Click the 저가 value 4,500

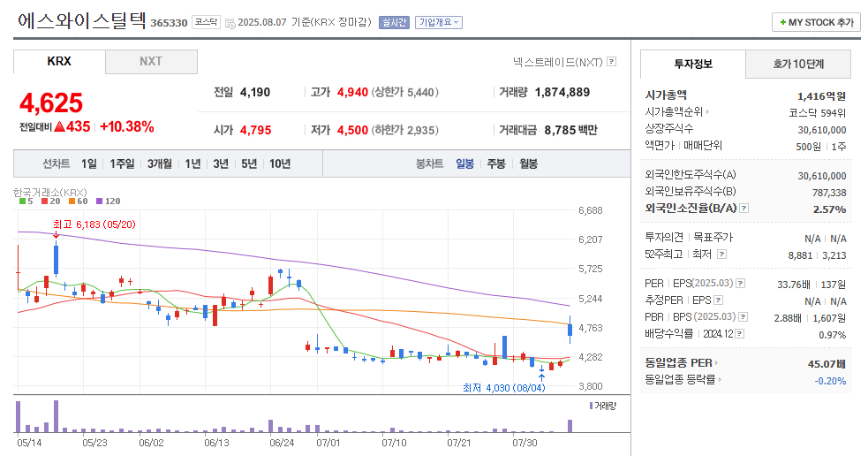point(352,130)
